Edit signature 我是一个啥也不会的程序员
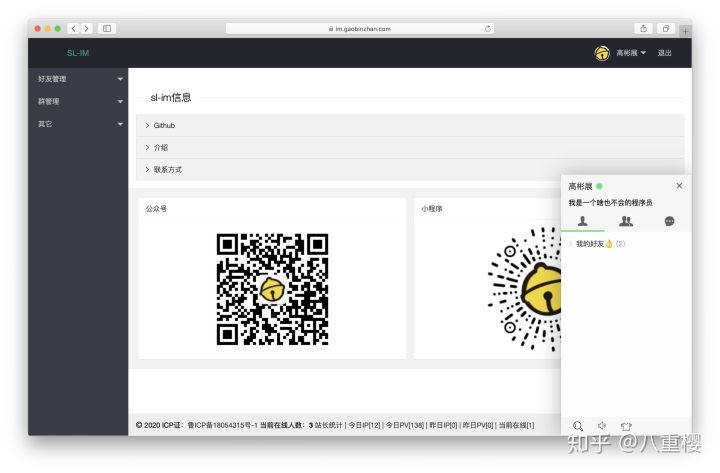720x473 pixels. tap(610, 203)
